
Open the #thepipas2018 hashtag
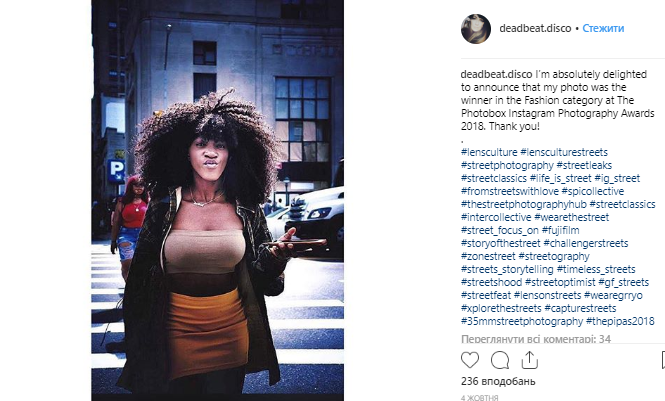click(620, 321)
